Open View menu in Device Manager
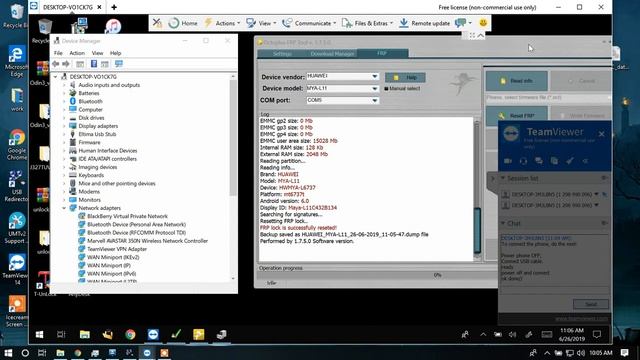The width and height of the screenshot is (640, 360). point(97,53)
